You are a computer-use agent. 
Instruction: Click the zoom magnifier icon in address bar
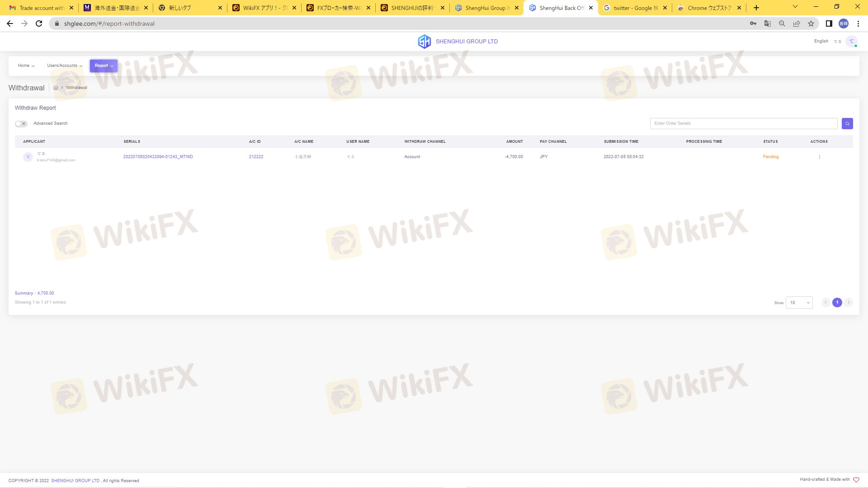pos(782,23)
